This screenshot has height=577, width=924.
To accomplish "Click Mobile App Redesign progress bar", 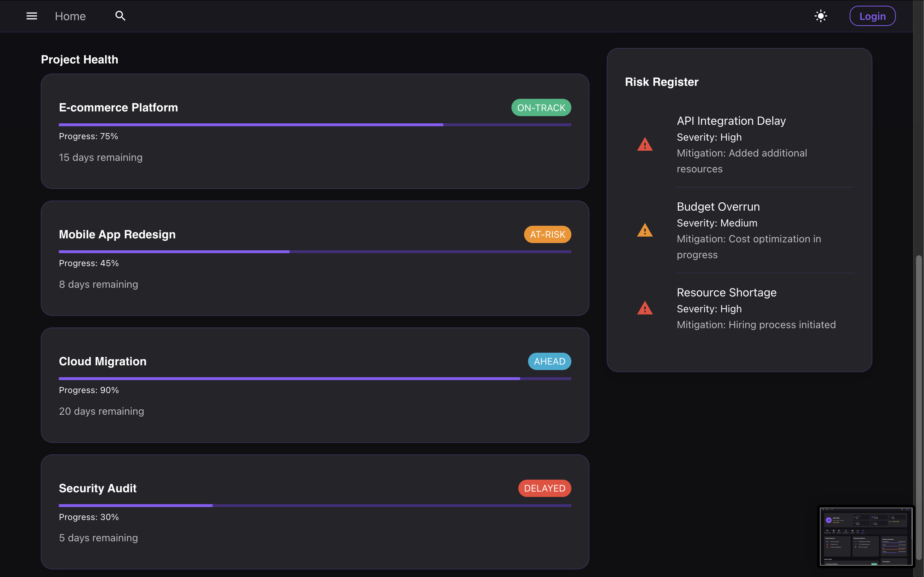I will tap(315, 252).
